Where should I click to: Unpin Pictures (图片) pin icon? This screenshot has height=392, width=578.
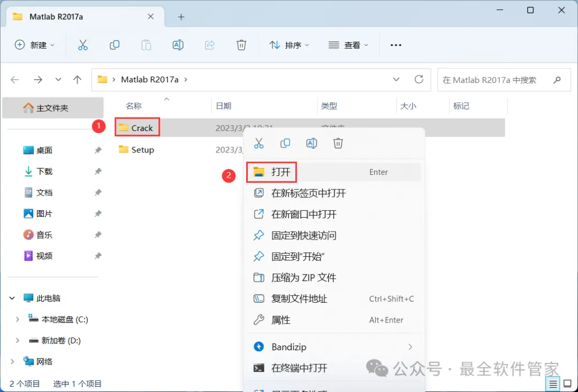click(x=98, y=214)
